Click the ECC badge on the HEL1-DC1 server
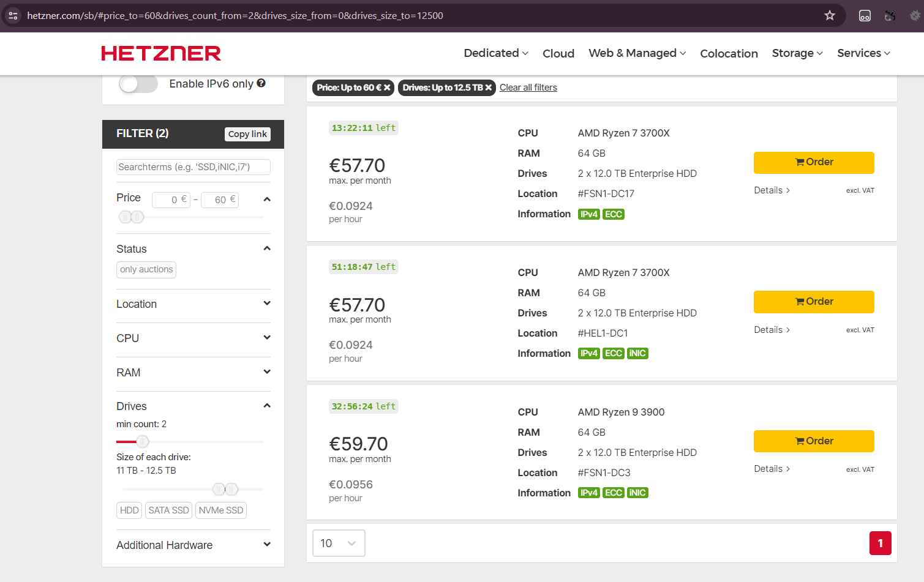This screenshot has height=582, width=924. point(614,353)
